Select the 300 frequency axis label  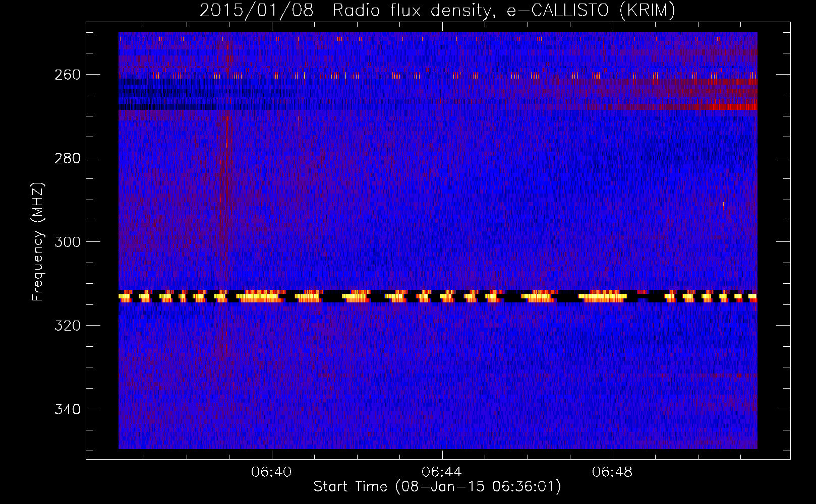67,242
